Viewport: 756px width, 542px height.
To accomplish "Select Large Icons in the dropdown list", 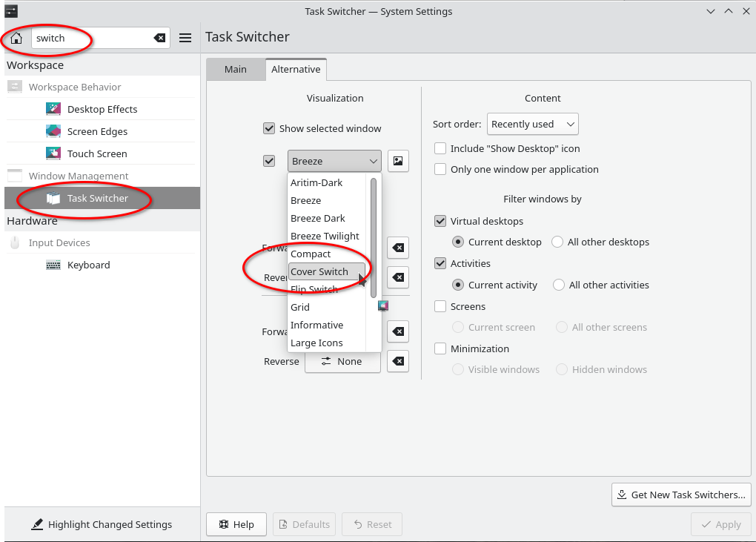I will coord(316,343).
